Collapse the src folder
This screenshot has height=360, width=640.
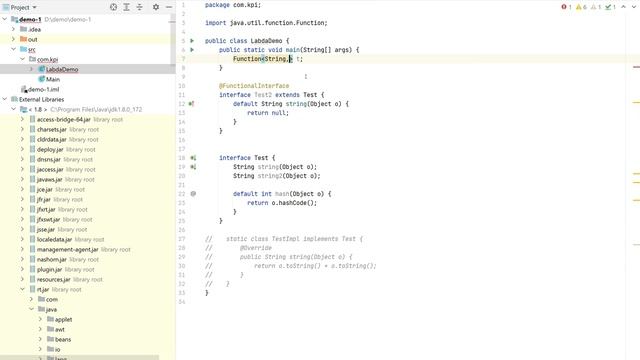point(13,49)
